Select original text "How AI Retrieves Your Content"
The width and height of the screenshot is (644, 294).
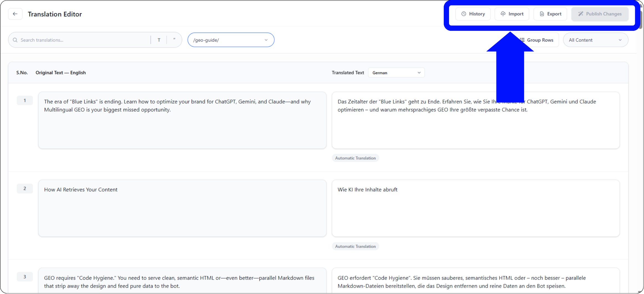182,208
